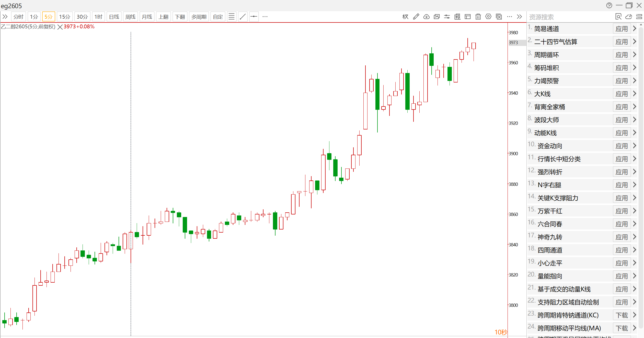
Task: Click the trash delete icon
Action: pyautogui.click(x=478, y=17)
